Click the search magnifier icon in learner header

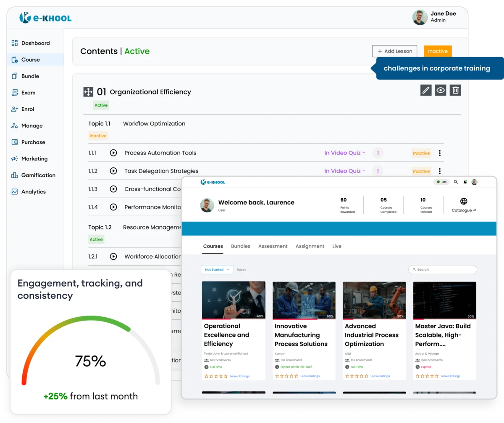456,182
